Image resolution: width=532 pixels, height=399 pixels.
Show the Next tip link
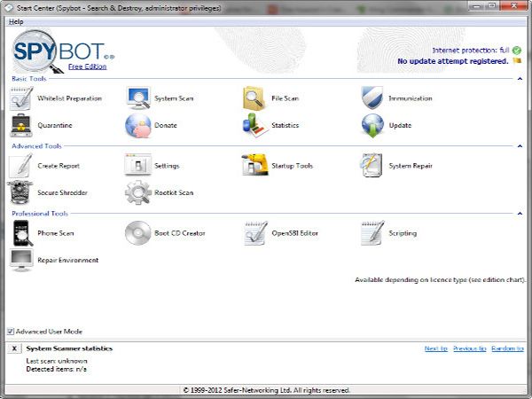coord(436,348)
